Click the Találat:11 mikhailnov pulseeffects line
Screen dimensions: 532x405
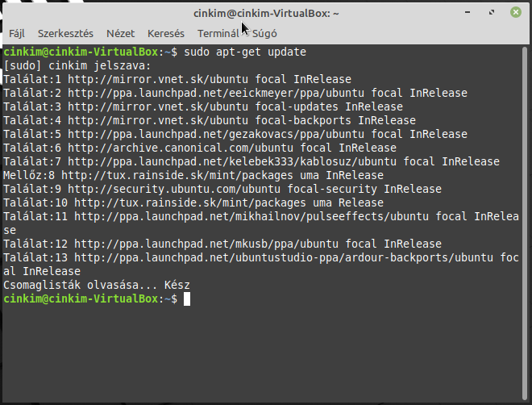(261, 223)
